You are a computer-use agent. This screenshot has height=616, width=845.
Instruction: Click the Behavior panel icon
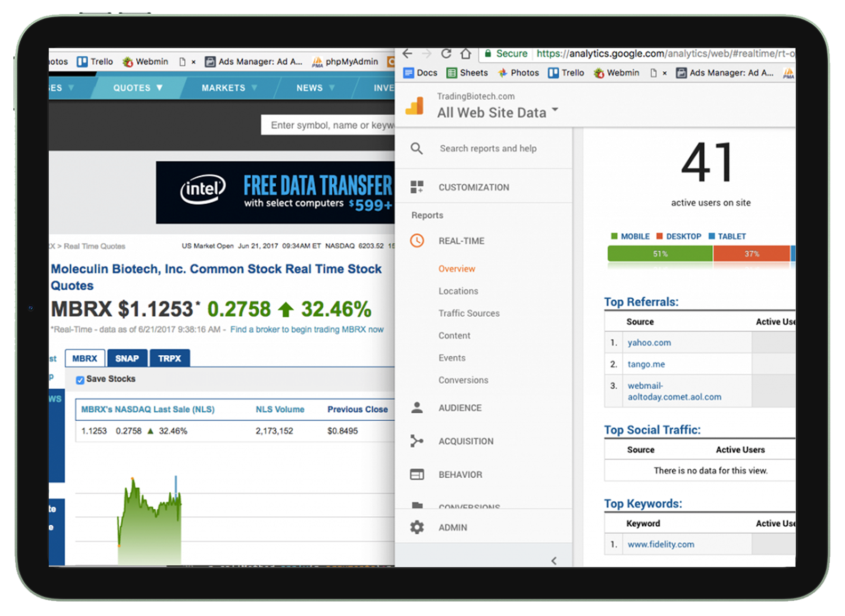click(x=417, y=475)
